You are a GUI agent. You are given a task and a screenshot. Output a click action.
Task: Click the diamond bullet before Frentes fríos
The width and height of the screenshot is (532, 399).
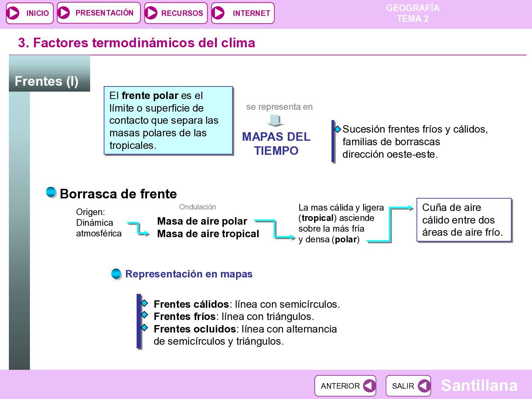(x=144, y=315)
